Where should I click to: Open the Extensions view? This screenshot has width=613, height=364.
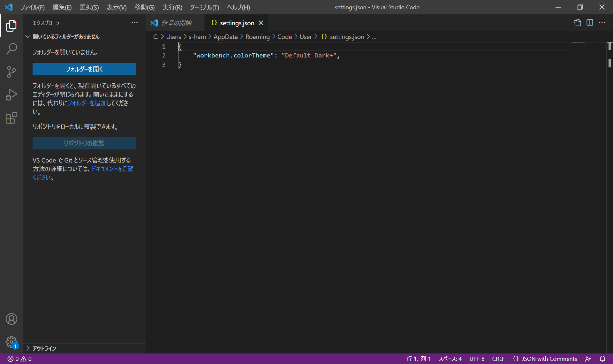[11, 118]
